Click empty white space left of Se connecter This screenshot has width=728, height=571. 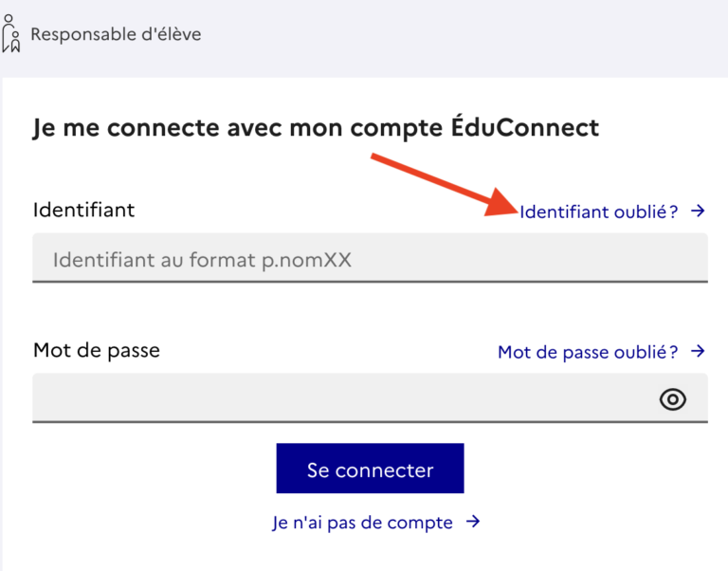point(142,470)
